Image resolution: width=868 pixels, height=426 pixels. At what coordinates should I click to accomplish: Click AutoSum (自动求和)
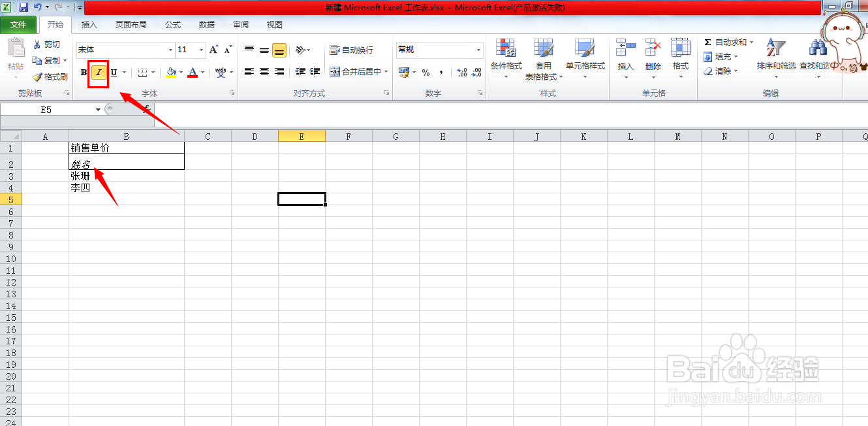tap(728, 42)
